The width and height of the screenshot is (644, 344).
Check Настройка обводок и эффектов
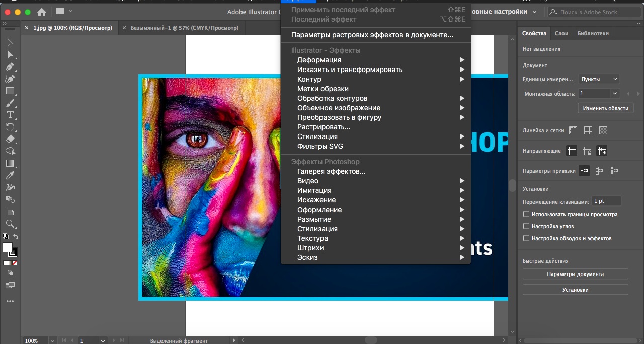coord(526,238)
